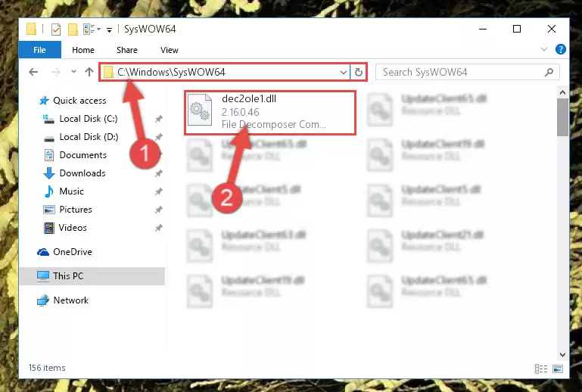Open Videos in the sidebar
Viewport: 582px width, 392px height.
73,228
